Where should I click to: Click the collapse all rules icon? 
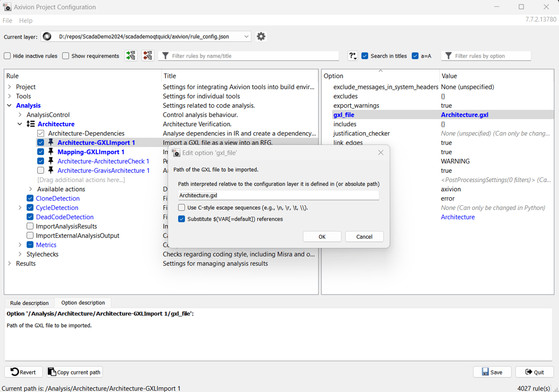[x=148, y=56]
